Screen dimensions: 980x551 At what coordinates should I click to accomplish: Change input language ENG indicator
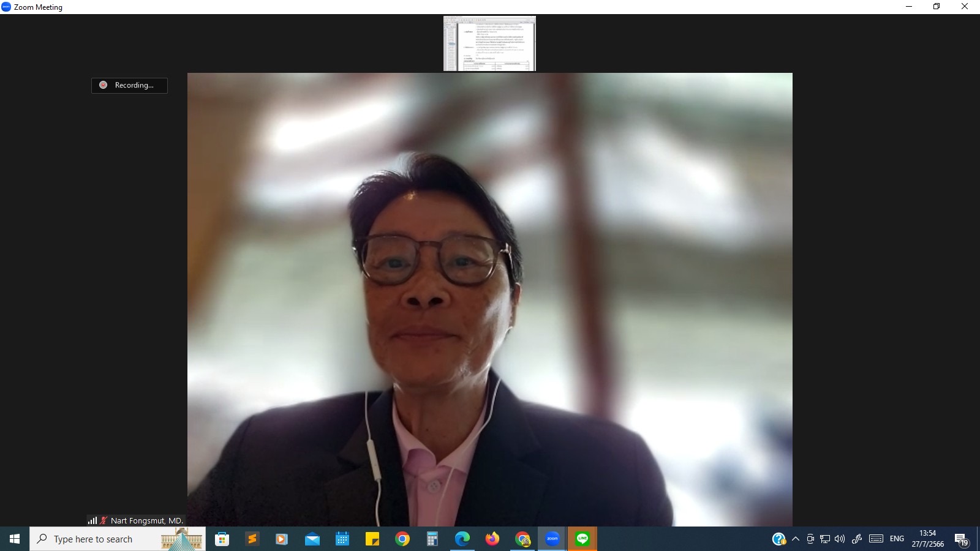(x=897, y=539)
